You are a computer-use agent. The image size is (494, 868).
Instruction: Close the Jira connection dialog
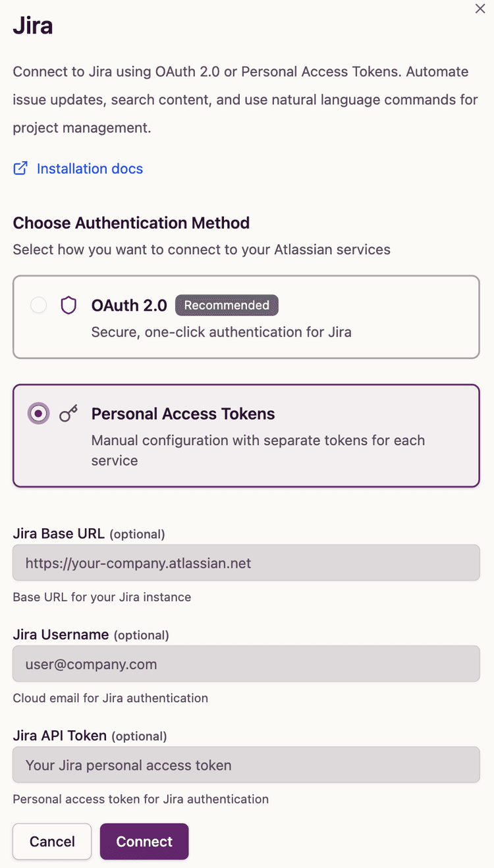(480, 9)
